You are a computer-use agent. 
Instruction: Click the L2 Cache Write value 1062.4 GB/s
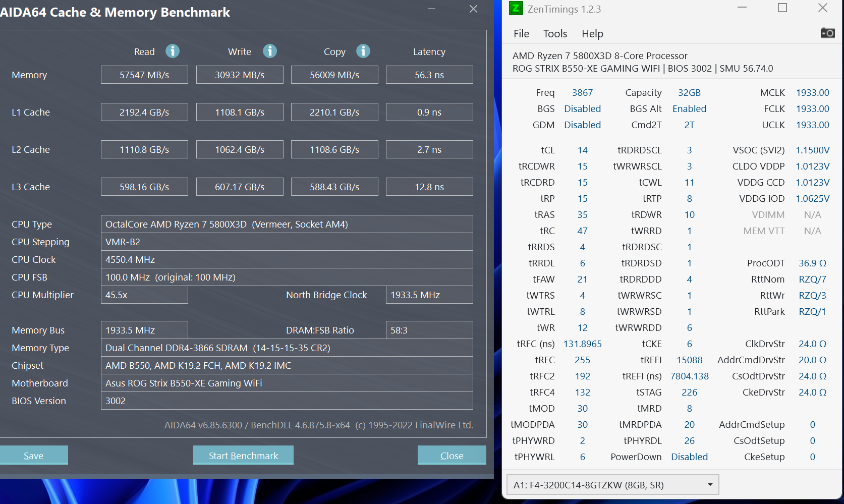tap(240, 149)
